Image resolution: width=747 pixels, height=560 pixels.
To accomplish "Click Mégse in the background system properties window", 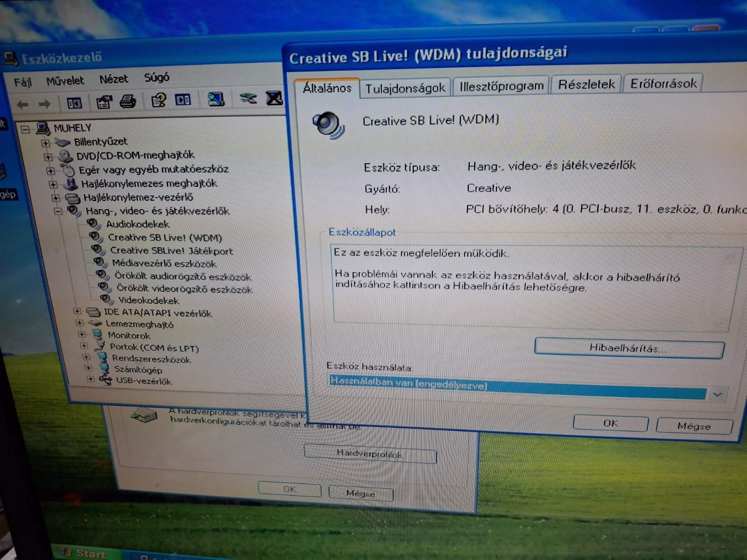I will point(361,493).
